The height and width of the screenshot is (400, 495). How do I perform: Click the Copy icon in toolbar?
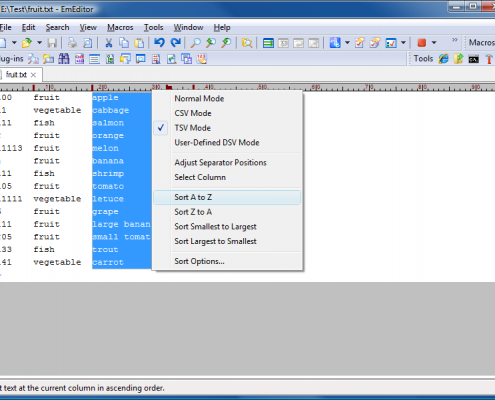coord(124,43)
